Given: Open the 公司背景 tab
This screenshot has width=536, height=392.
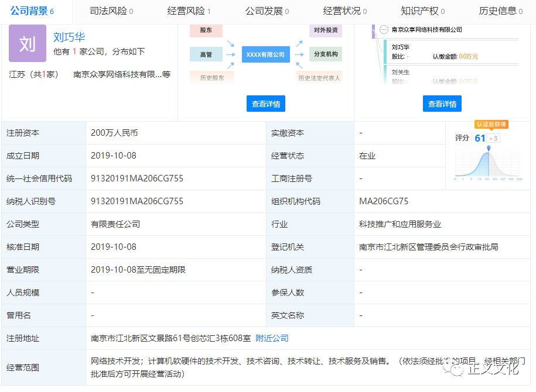Looking at the screenshot, I should point(32,11).
